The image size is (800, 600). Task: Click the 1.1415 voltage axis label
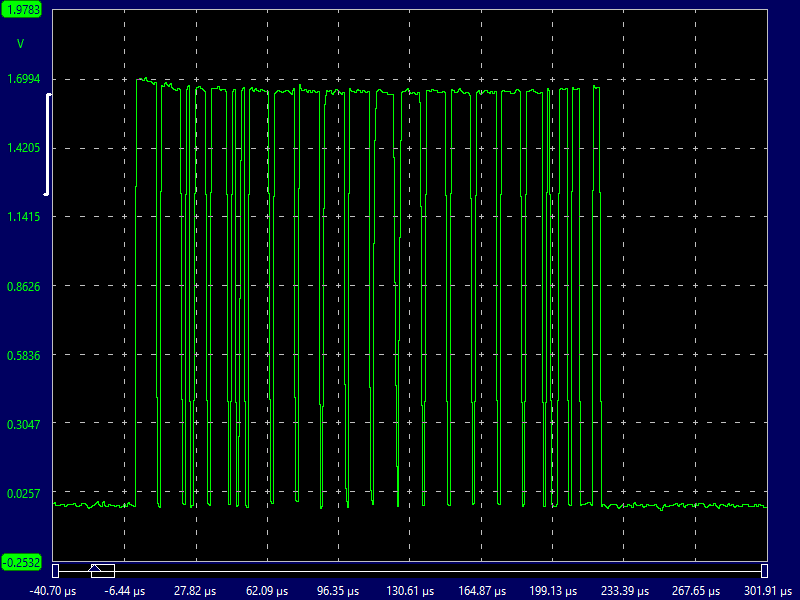pyautogui.click(x=23, y=217)
